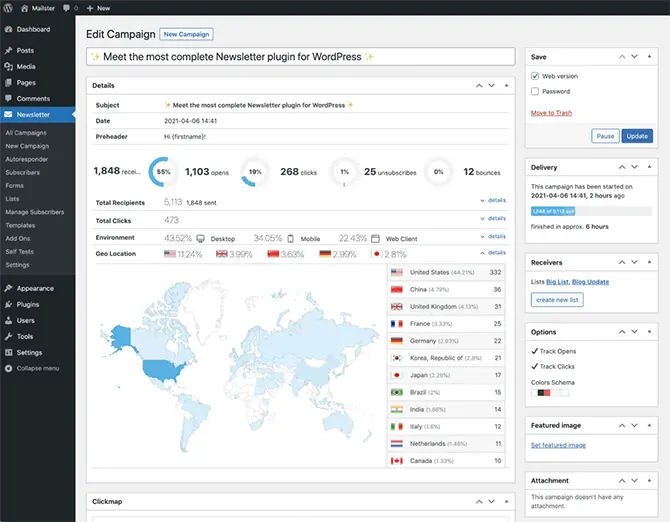This screenshot has width=670, height=522.
Task: Click the UK flag in Geo Location row
Action: 222,254
